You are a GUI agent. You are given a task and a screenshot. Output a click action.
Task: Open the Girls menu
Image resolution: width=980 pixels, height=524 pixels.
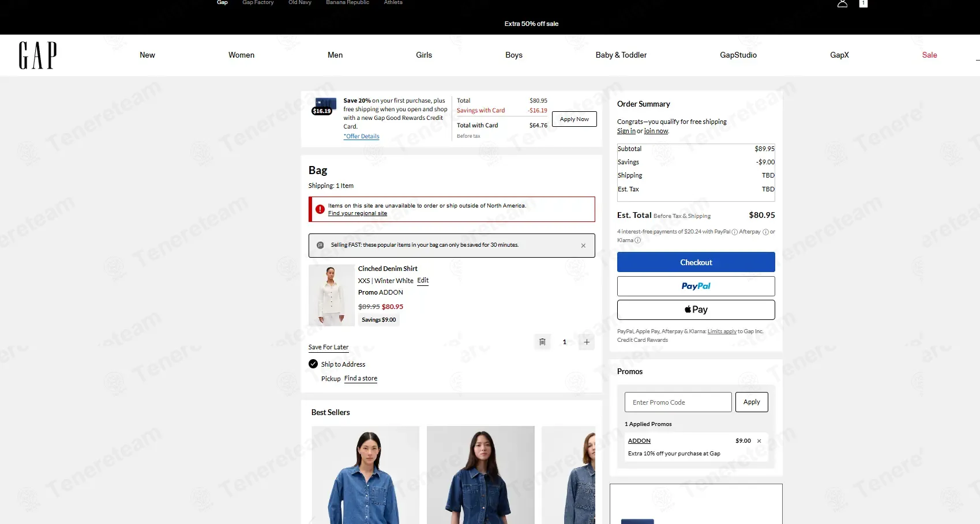pyautogui.click(x=424, y=55)
